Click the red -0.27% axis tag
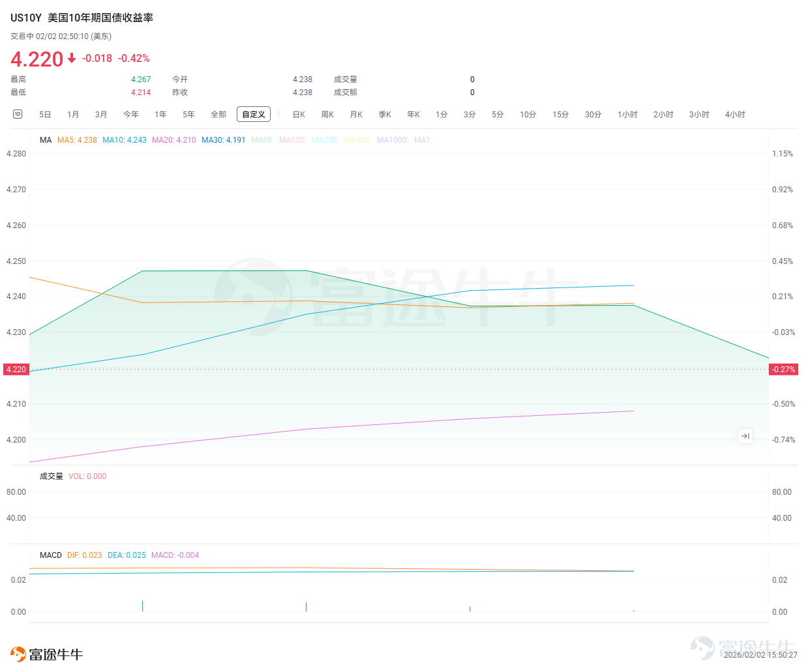Screen dimensions: 808x672 click(783, 370)
